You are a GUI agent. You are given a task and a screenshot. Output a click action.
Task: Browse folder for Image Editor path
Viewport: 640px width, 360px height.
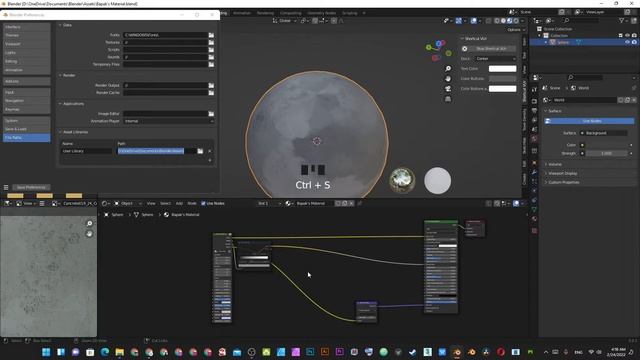coord(211,114)
